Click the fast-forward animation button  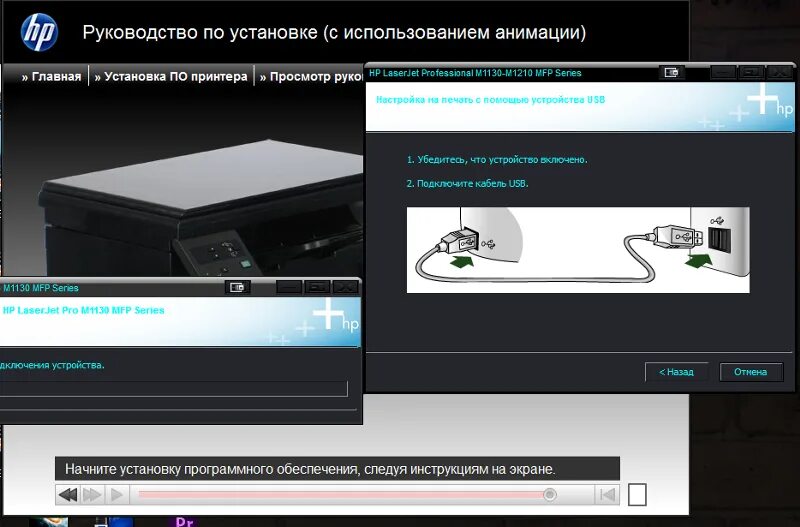[x=92, y=494]
